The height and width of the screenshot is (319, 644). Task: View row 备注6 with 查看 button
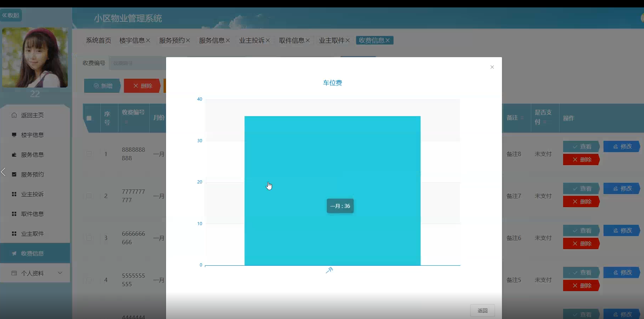click(x=581, y=230)
